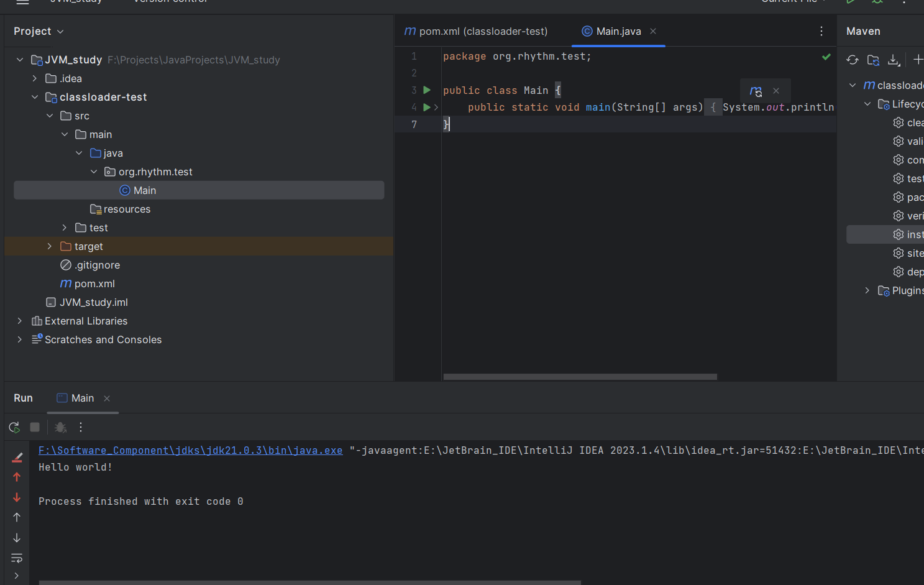Toggle Soft-Wrap in the console

click(x=17, y=558)
